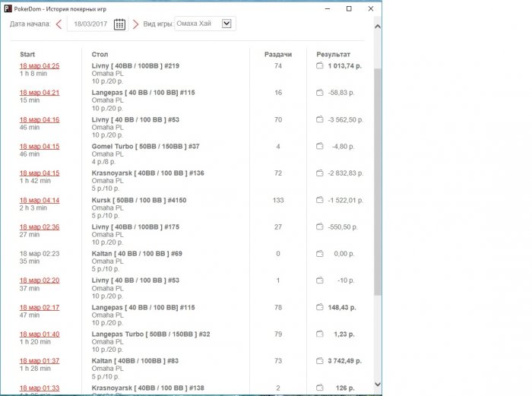Click the 18 мар 02:23 unlinked session time
Image resolution: width=532 pixels, height=396 pixels.
pyautogui.click(x=40, y=253)
